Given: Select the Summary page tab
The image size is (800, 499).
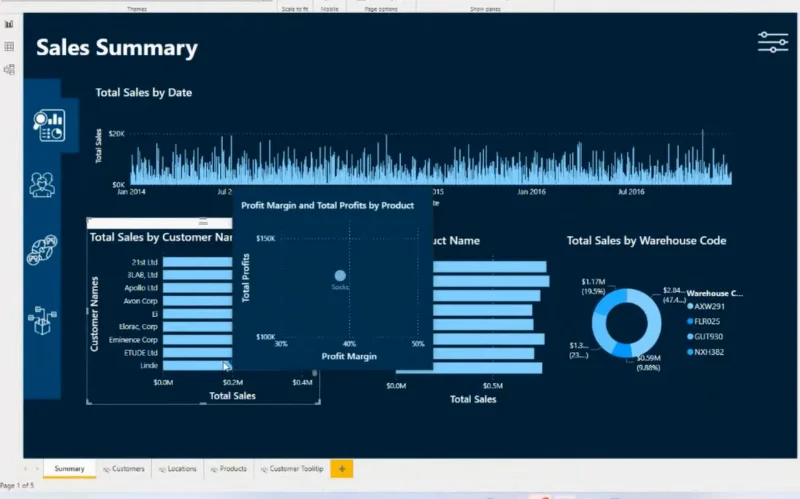Looking at the screenshot, I should (x=69, y=469).
